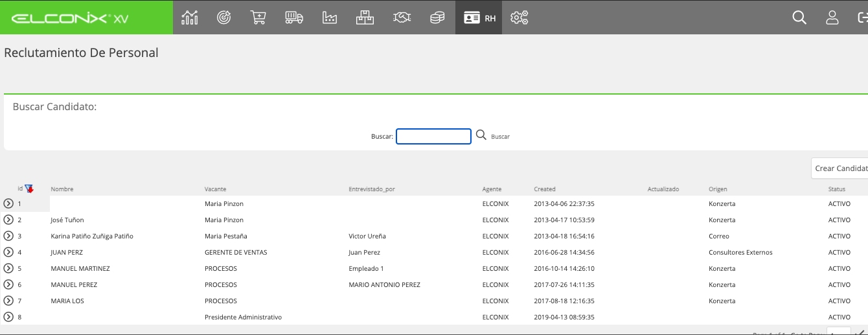Click the Crear Candidato button
This screenshot has width=868, height=335.
(x=839, y=168)
